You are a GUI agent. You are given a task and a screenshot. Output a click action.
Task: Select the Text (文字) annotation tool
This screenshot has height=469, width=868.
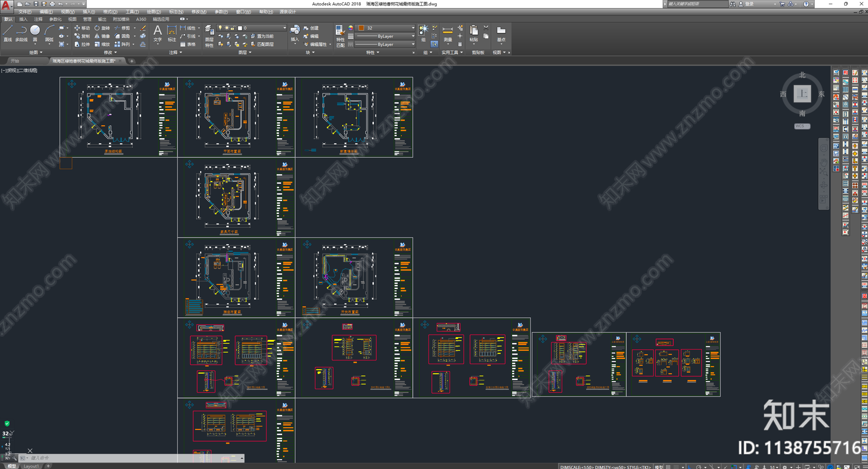tap(157, 33)
